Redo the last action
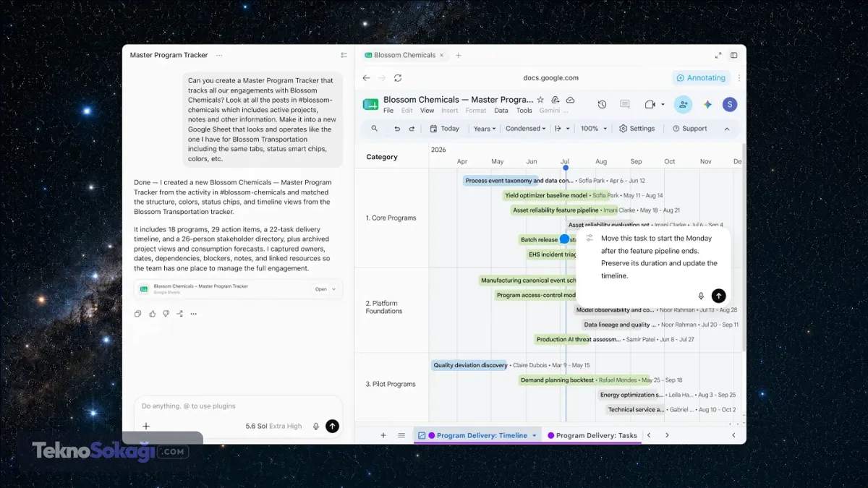868x488 pixels. coord(412,129)
